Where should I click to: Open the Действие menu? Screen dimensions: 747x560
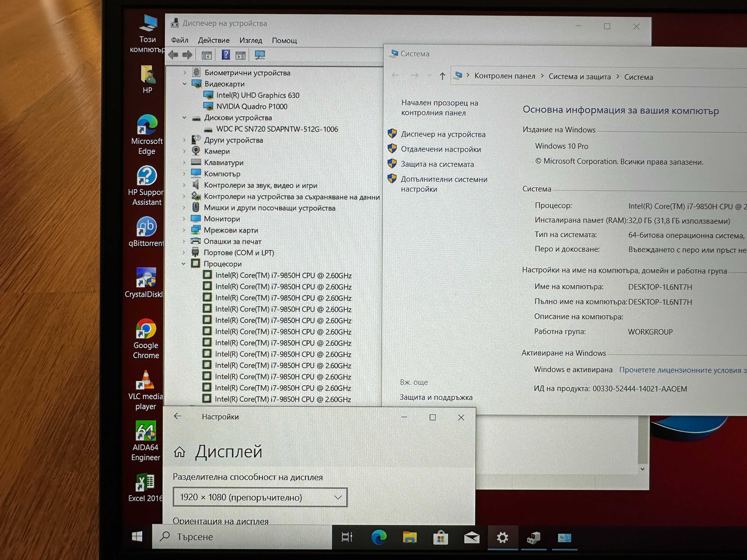tap(213, 40)
